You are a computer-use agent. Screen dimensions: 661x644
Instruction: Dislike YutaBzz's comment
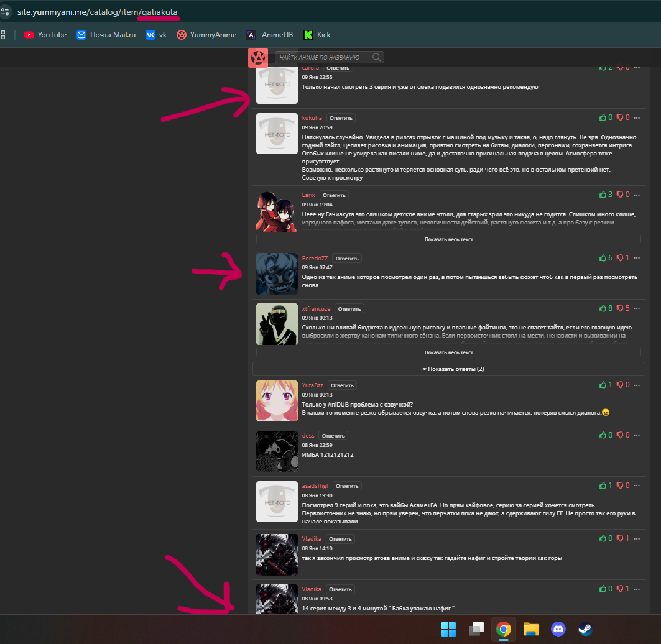[623, 385]
